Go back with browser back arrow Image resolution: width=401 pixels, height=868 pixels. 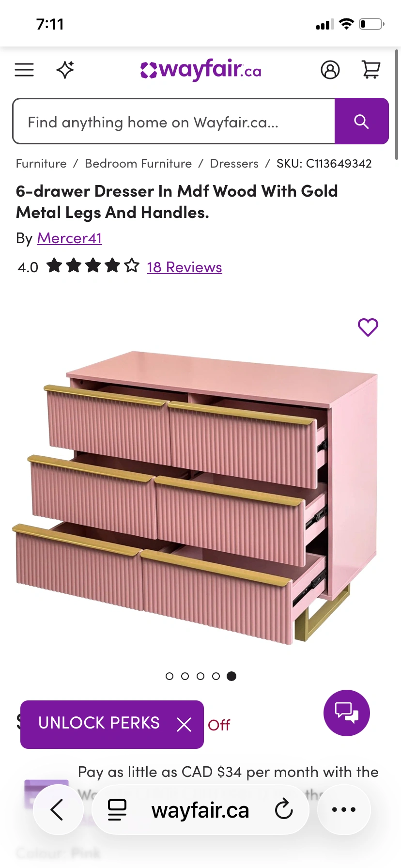[57, 809]
